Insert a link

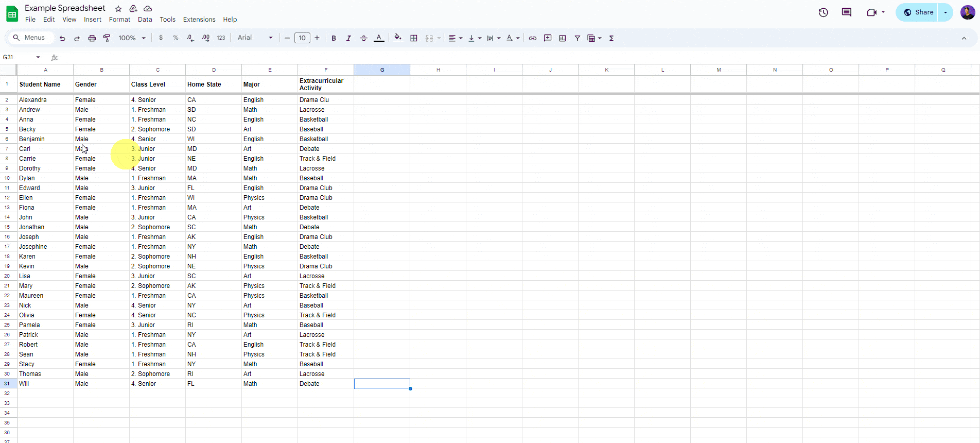533,38
